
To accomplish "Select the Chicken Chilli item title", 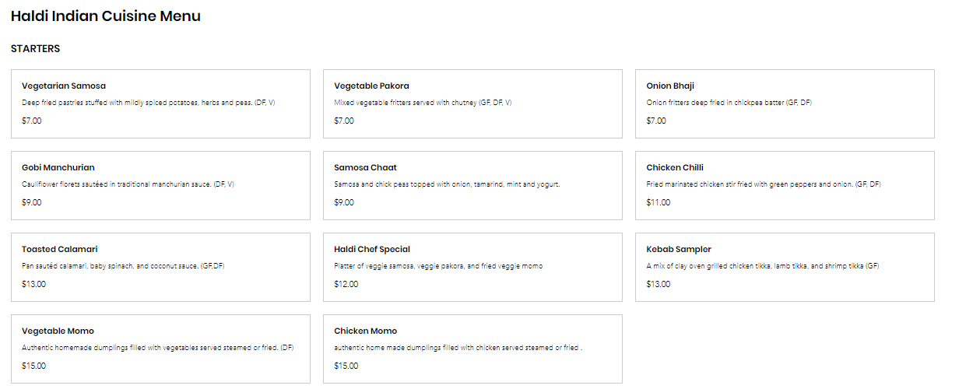I will [x=675, y=167].
